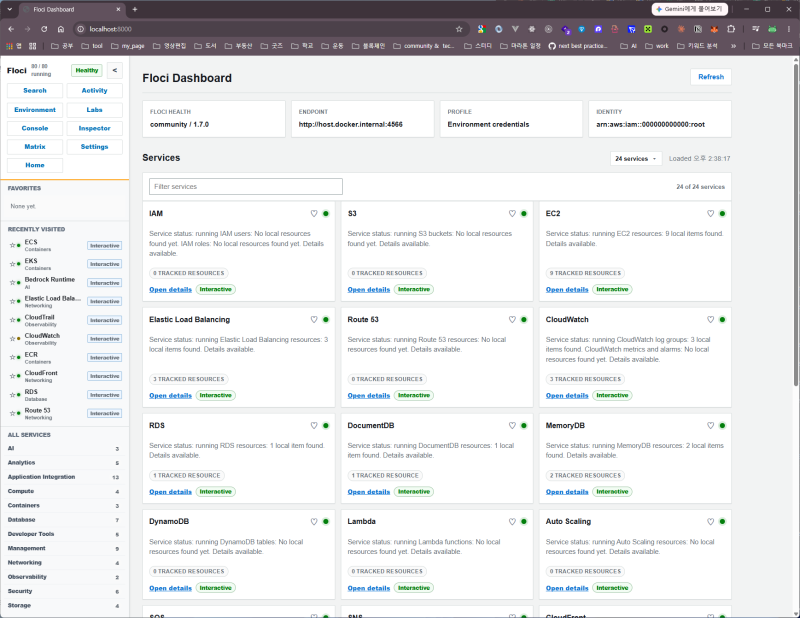
Task: Click the green status dot on EC2 card
Action: coord(722,214)
